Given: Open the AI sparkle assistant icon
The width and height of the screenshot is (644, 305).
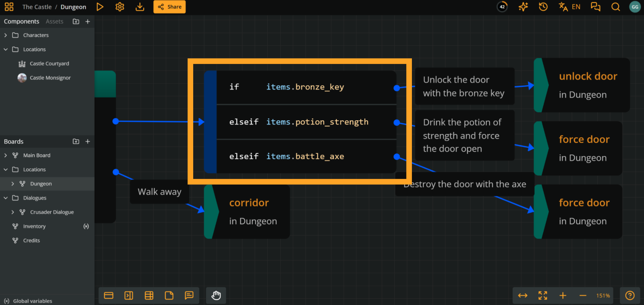Looking at the screenshot, I should [523, 7].
